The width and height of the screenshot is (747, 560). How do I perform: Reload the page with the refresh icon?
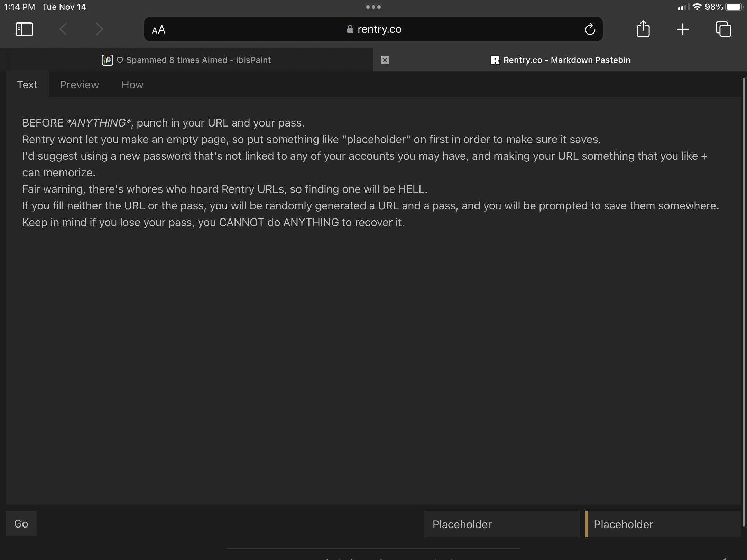pos(590,29)
